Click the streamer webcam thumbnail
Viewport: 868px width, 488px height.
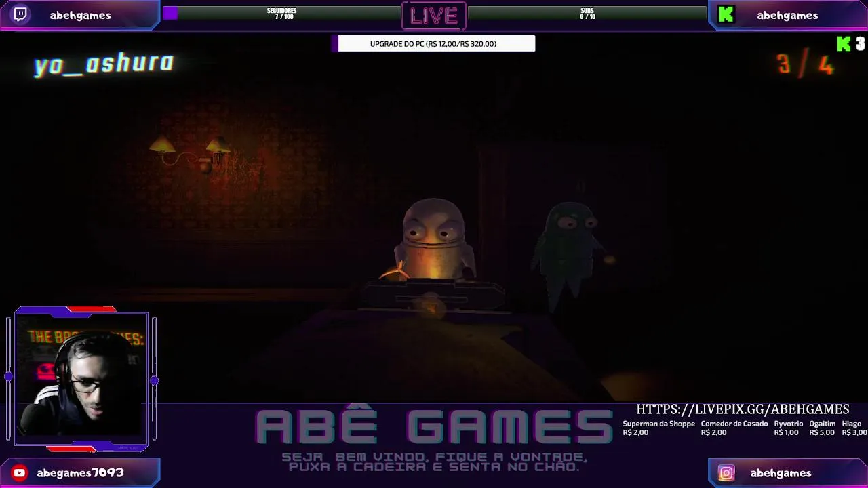tap(81, 378)
